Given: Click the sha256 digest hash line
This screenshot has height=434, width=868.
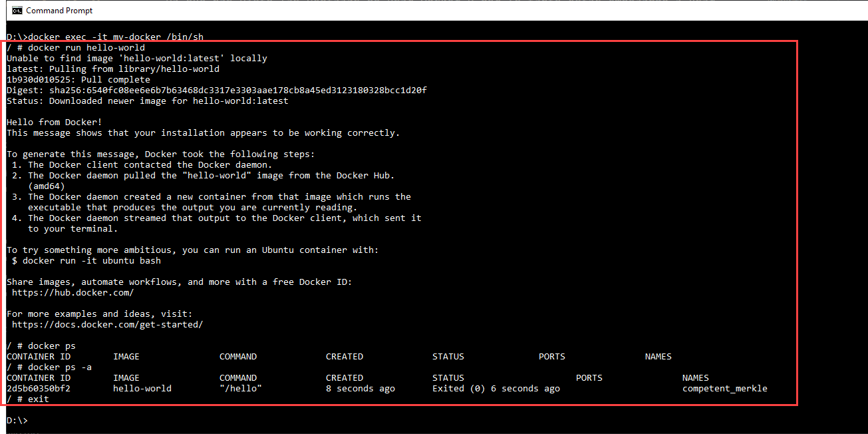Looking at the screenshot, I should (x=216, y=90).
